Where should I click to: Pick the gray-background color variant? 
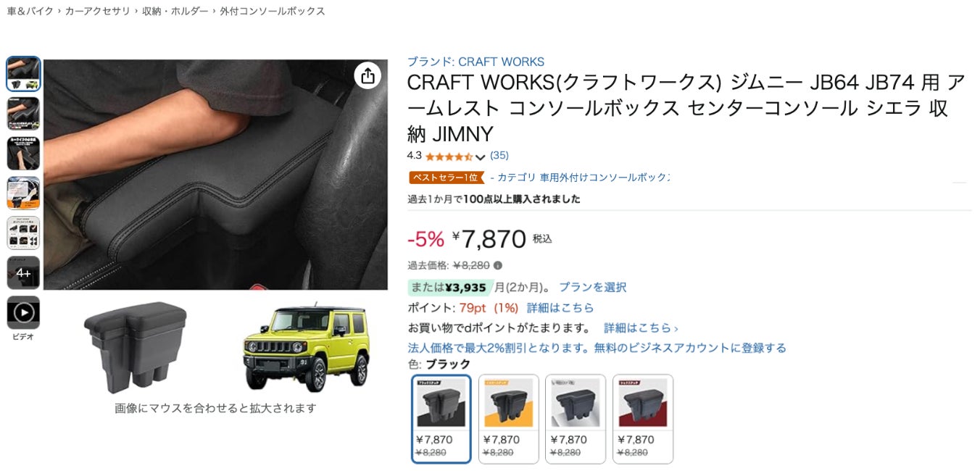[576, 419]
